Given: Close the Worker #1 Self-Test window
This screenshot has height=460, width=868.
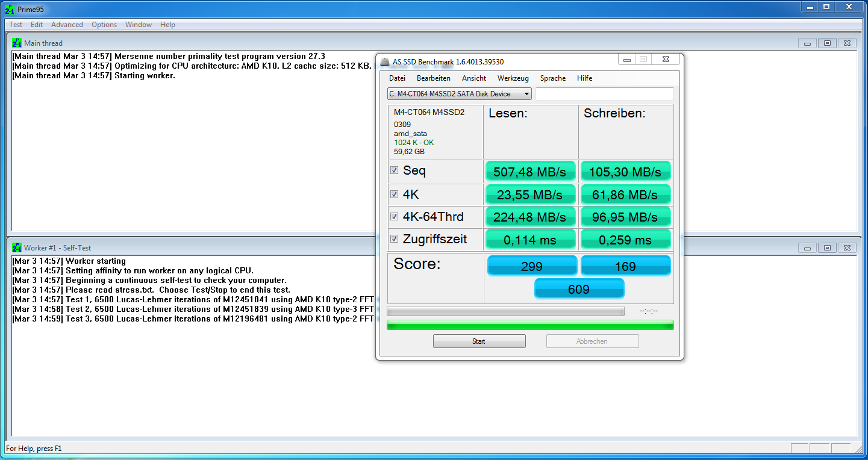Looking at the screenshot, I should click(x=847, y=248).
